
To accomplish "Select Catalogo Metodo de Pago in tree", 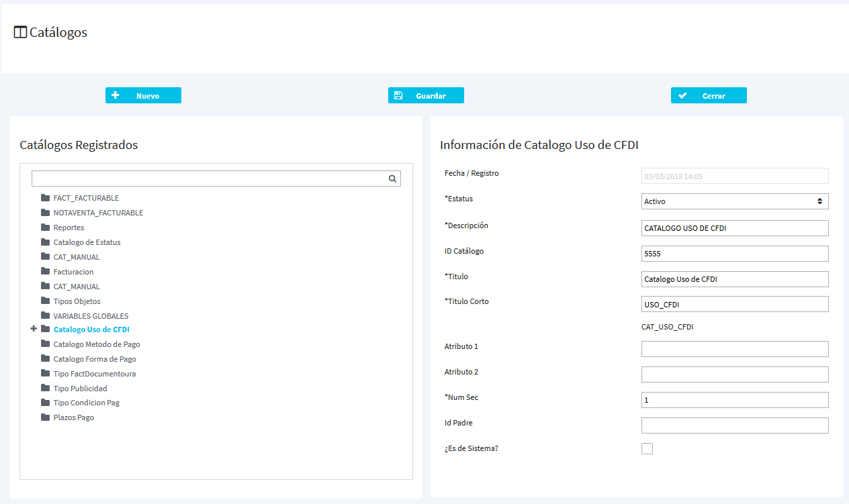I will coord(97,344).
